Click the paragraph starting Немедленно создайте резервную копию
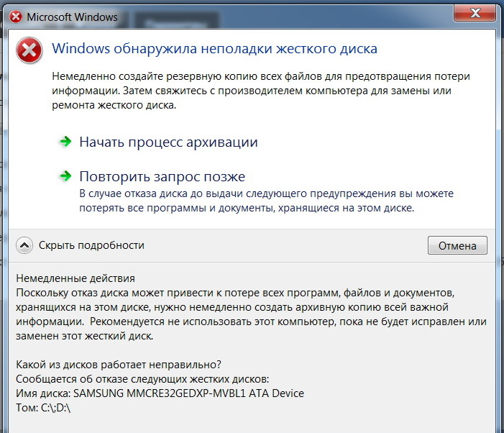Screen dimensions: 504x433 pos(263,90)
